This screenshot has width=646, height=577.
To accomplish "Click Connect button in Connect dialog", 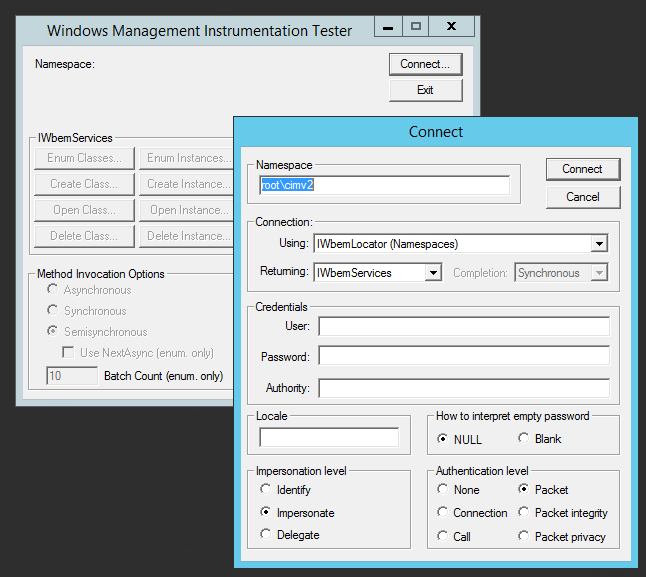I will tap(582, 169).
